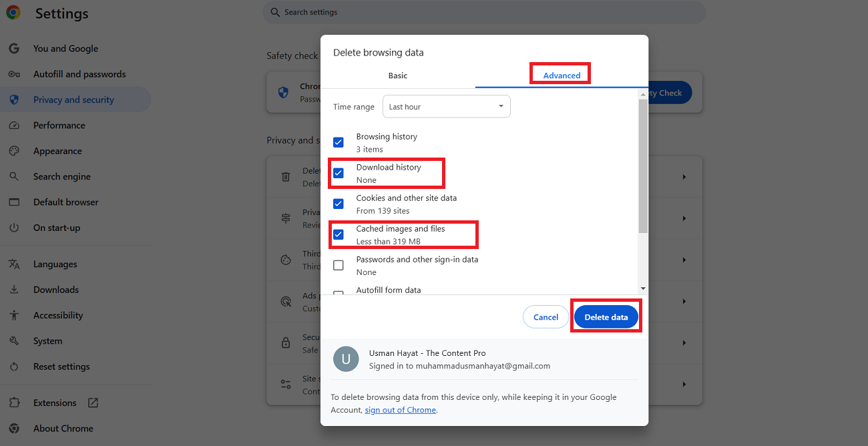Click the Default browser window icon
Screen dimensions: 868x446
click(x=14, y=202)
